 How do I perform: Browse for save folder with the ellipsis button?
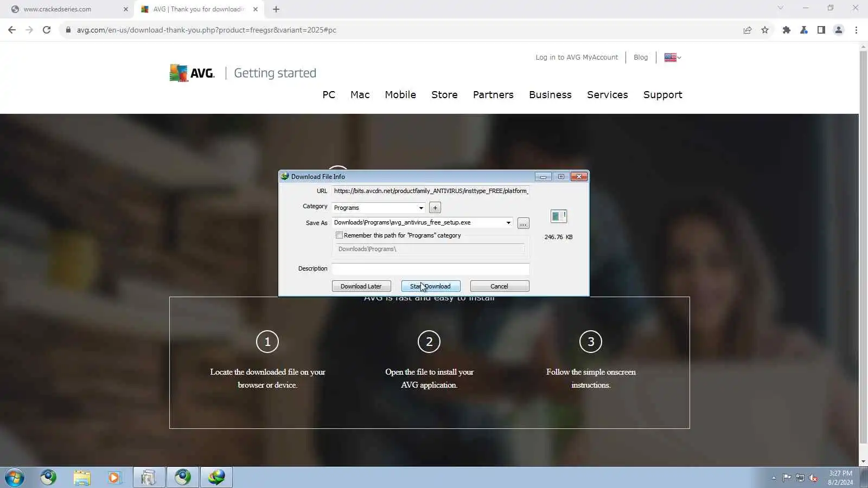(523, 223)
